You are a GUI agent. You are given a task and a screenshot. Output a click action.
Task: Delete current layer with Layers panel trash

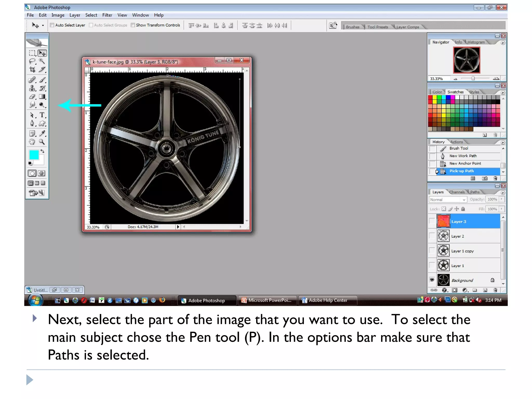click(x=495, y=290)
